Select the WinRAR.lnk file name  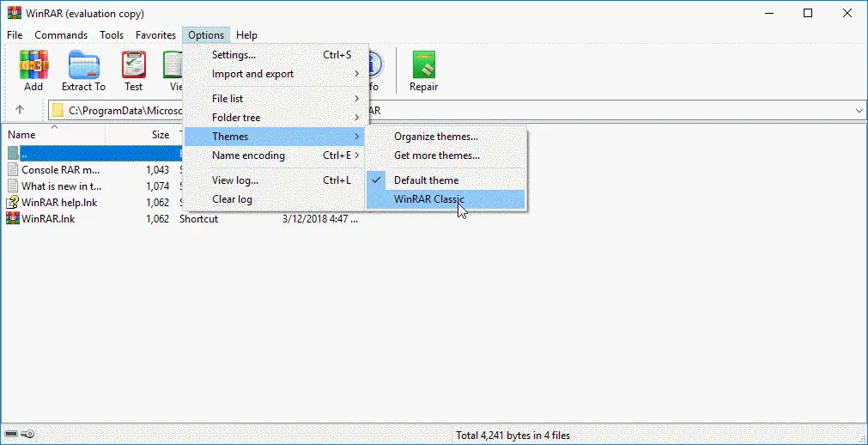48,218
